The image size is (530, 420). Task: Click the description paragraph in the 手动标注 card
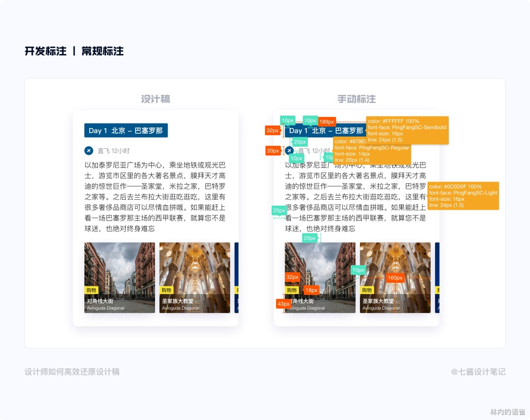[355, 197]
